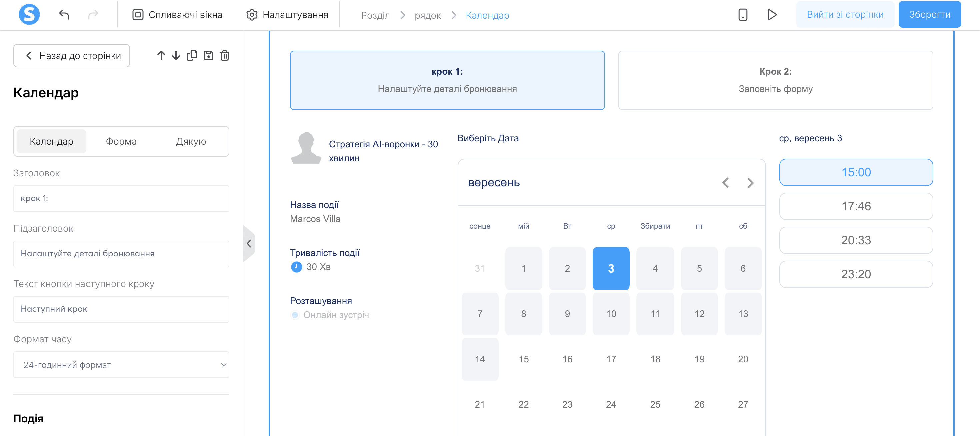The width and height of the screenshot is (980, 436).
Task: Select Крок 2 Заповніть форму step
Action: [x=775, y=80]
